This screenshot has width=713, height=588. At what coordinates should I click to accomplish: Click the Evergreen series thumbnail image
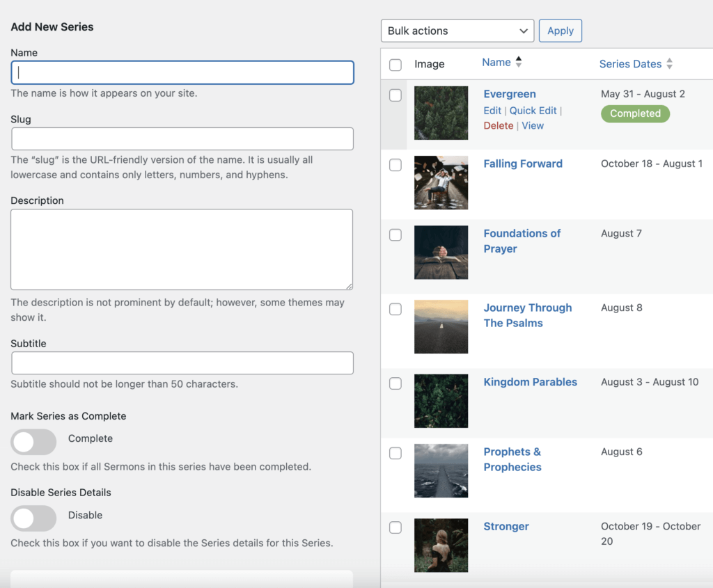click(441, 113)
